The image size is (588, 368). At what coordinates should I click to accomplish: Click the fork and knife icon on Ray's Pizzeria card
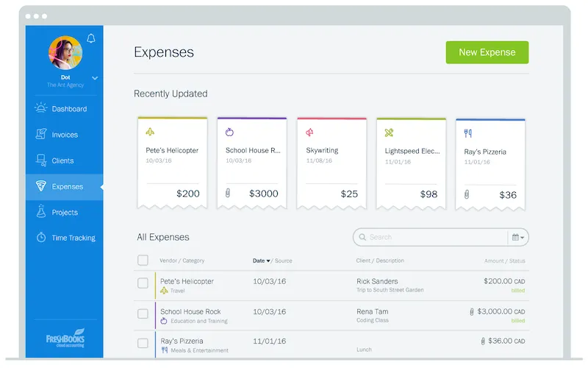pos(468,133)
